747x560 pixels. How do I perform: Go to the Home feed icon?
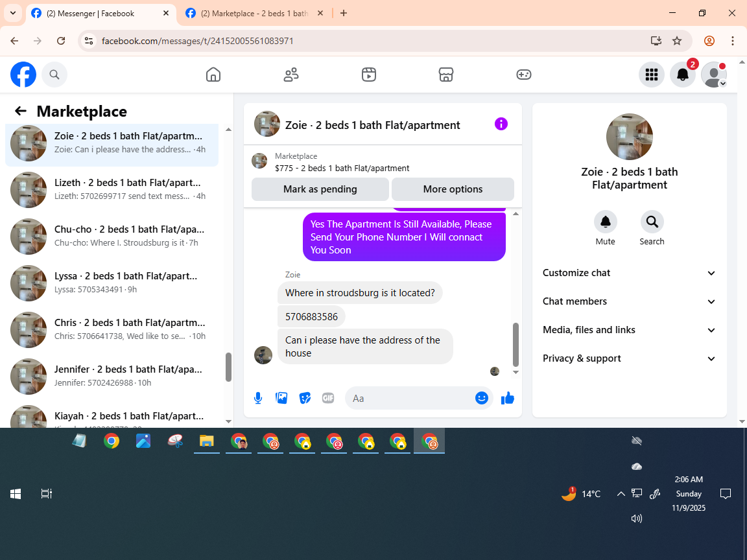[213, 75]
